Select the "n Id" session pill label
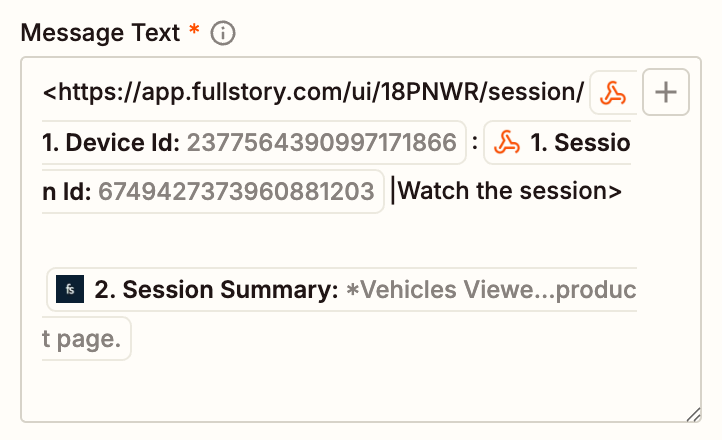This screenshot has height=440, width=722. pos(65,191)
